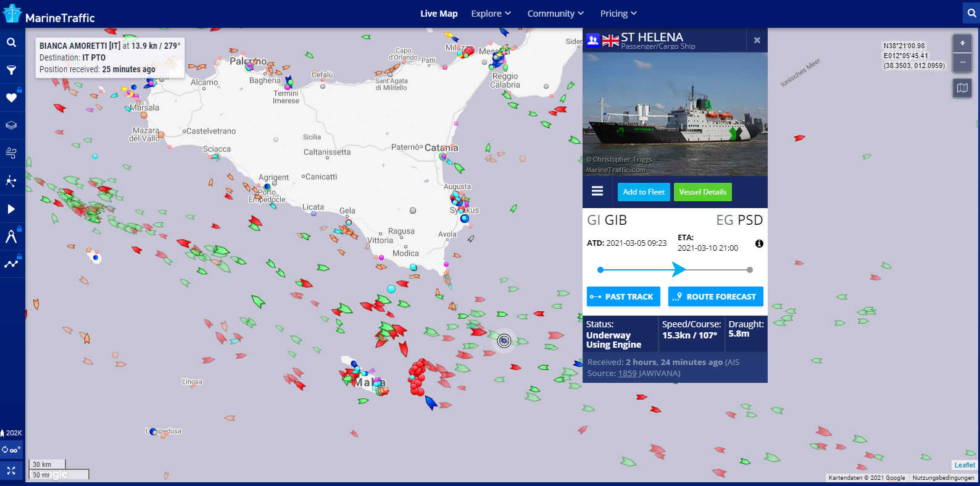
Task: Click the ST HELENA vessel name title
Action: pyautogui.click(x=652, y=37)
